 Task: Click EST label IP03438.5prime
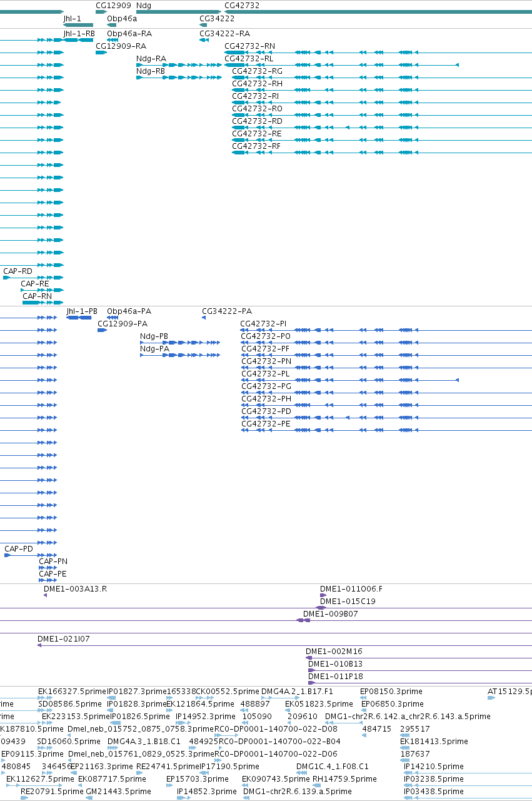click(x=434, y=791)
